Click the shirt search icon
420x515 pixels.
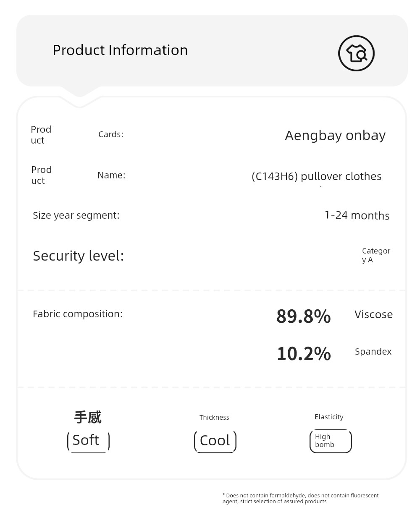click(356, 53)
